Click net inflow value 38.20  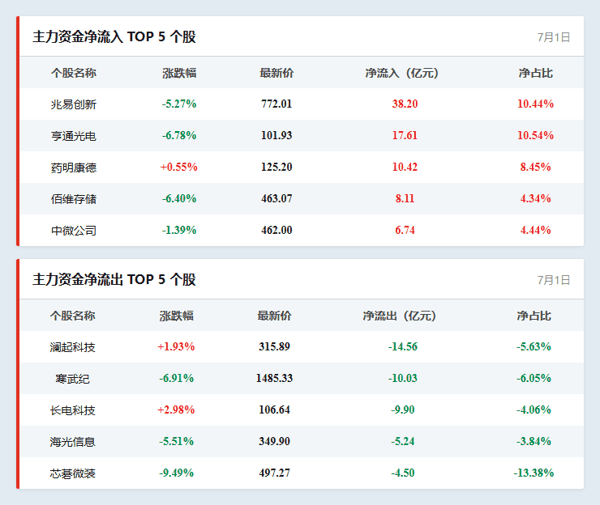[405, 104]
